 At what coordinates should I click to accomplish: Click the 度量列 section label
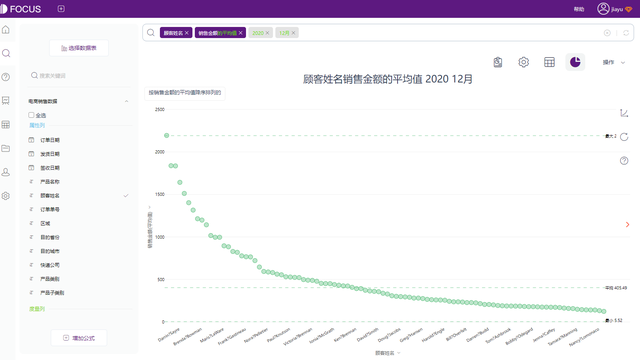tap(37, 309)
